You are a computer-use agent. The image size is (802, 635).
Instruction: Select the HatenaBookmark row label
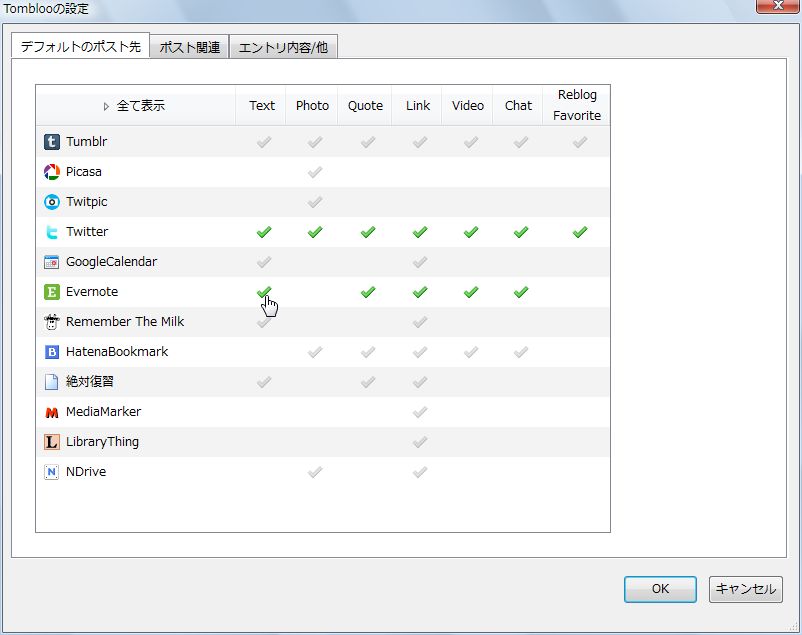[117, 352]
